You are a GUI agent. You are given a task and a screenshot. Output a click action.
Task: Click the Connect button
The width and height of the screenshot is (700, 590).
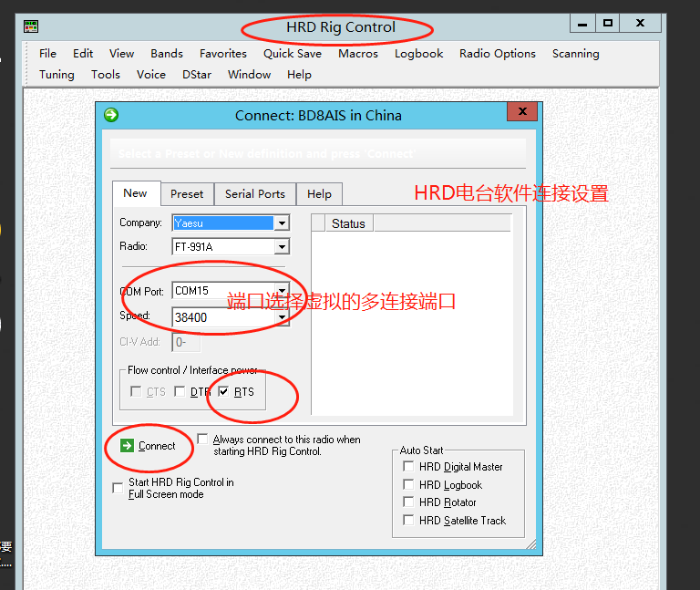pyautogui.click(x=149, y=446)
